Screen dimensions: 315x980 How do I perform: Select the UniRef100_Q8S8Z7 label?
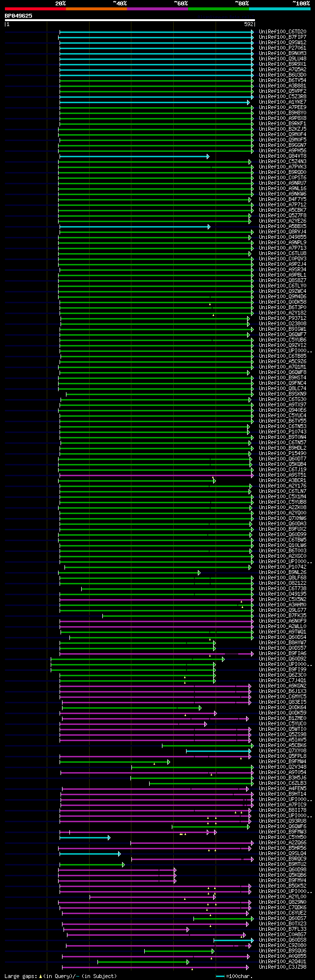click(x=283, y=281)
